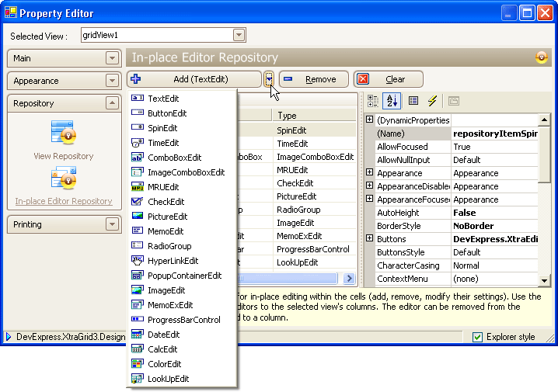Sort properties alphabetically
The image size is (558, 392).
(392, 101)
